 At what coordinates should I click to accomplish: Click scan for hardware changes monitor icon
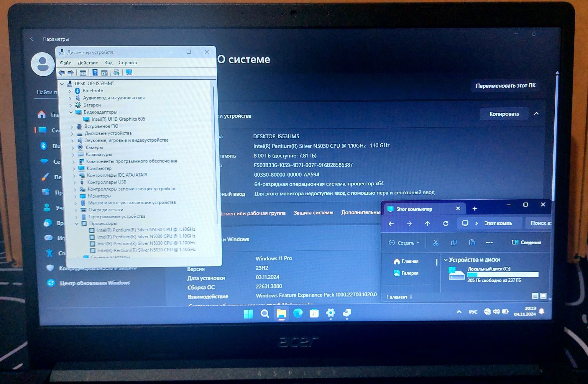point(129,73)
